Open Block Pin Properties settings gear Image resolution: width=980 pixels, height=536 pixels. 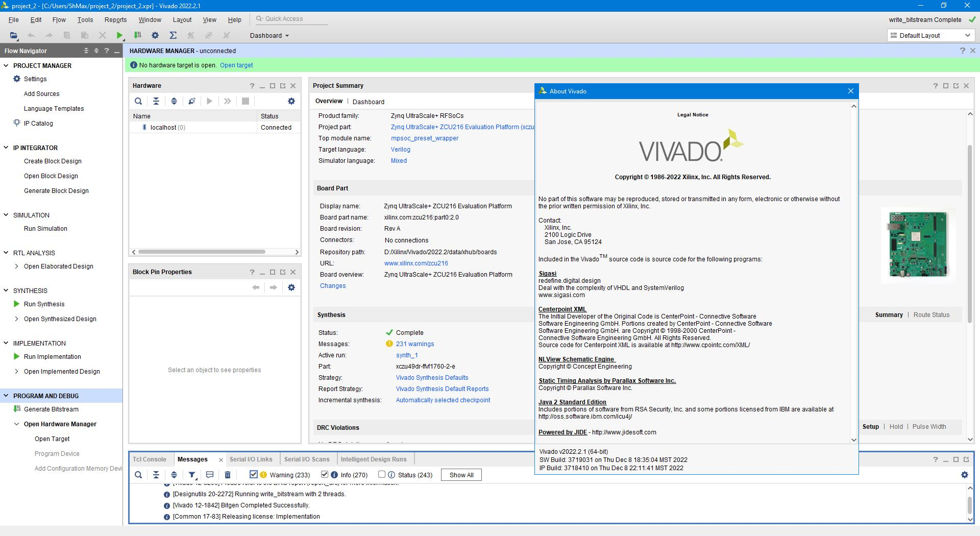click(x=291, y=287)
